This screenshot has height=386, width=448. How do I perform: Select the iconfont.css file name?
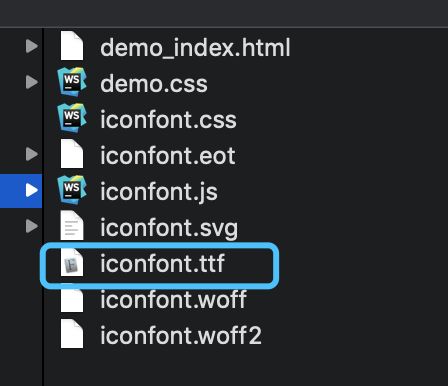pyautogui.click(x=168, y=119)
